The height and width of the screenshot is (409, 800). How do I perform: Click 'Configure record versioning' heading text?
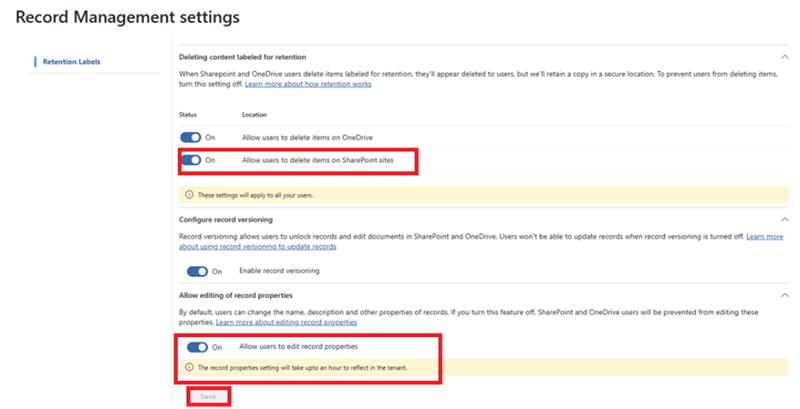[226, 220]
